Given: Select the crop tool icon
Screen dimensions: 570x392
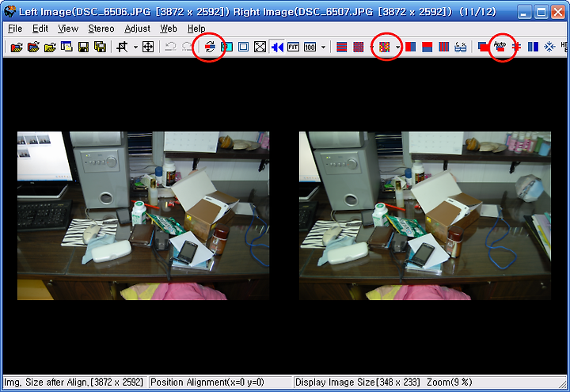Looking at the screenshot, I should [x=123, y=47].
